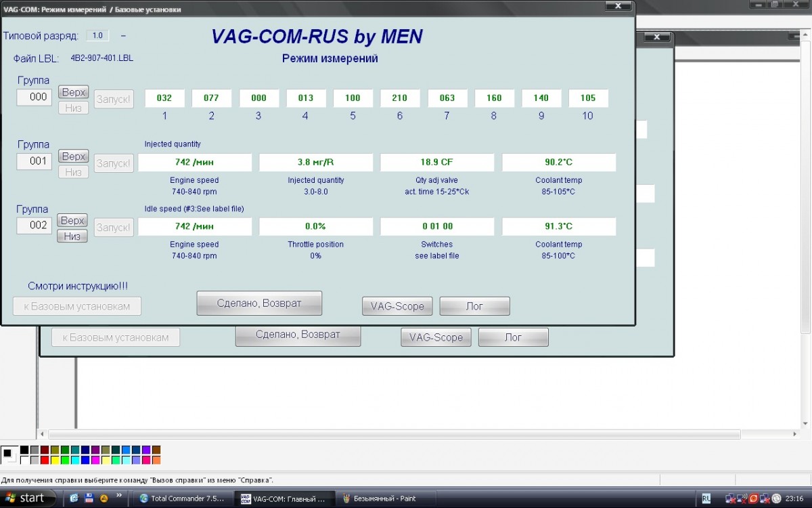Click the '0 01 00' switches value

(437, 226)
